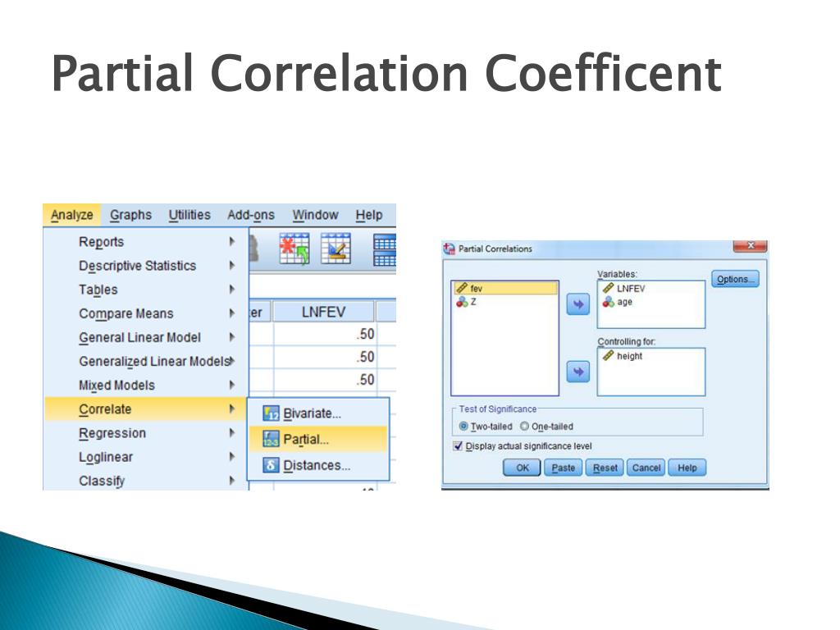Viewport: 840px width, 630px height.
Task: Click the select-cases toolbar icon with pencil
Action: [x=336, y=249]
